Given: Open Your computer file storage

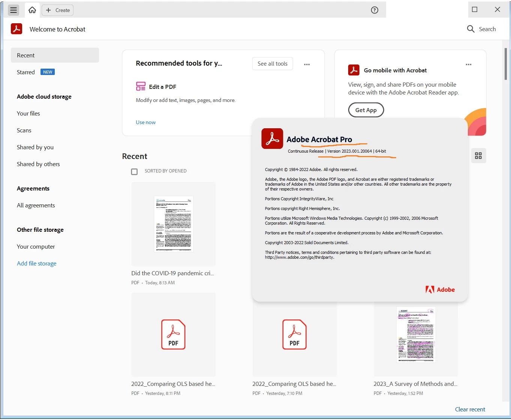Looking at the screenshot, I should [x=36, y=246].
